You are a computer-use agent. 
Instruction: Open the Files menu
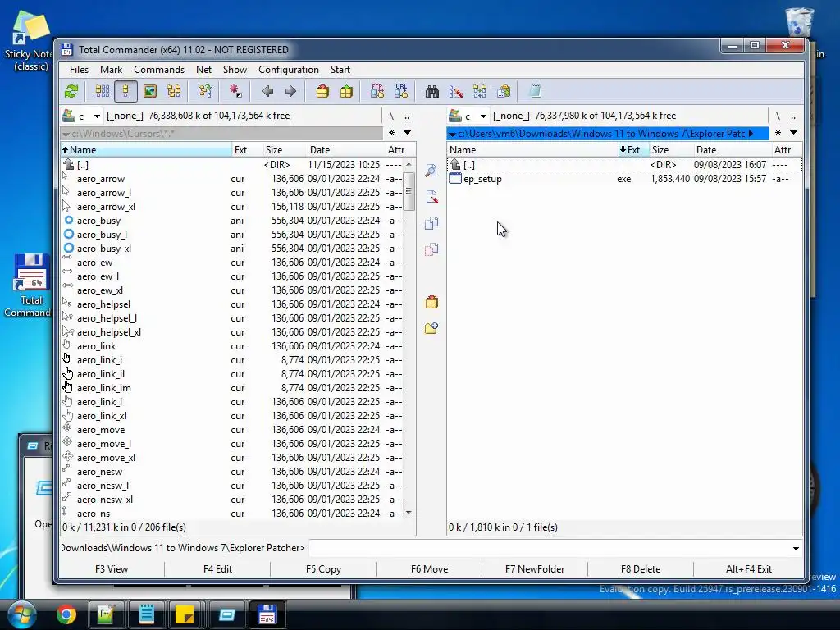[79, 70]
